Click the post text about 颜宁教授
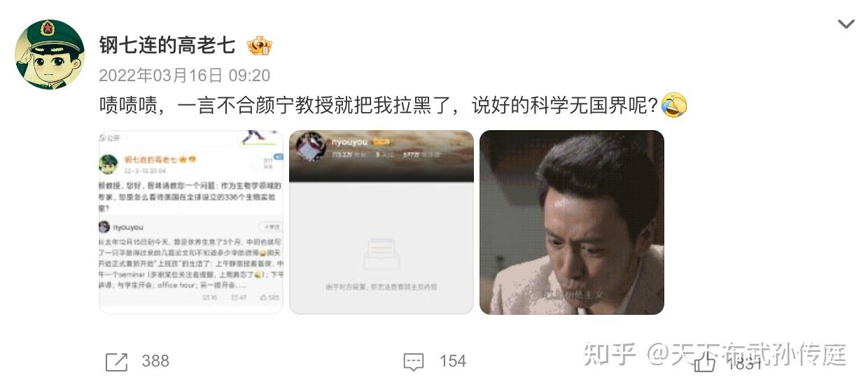Image resolution: width=868 pixels, height=389 pixels. (379, 106)
